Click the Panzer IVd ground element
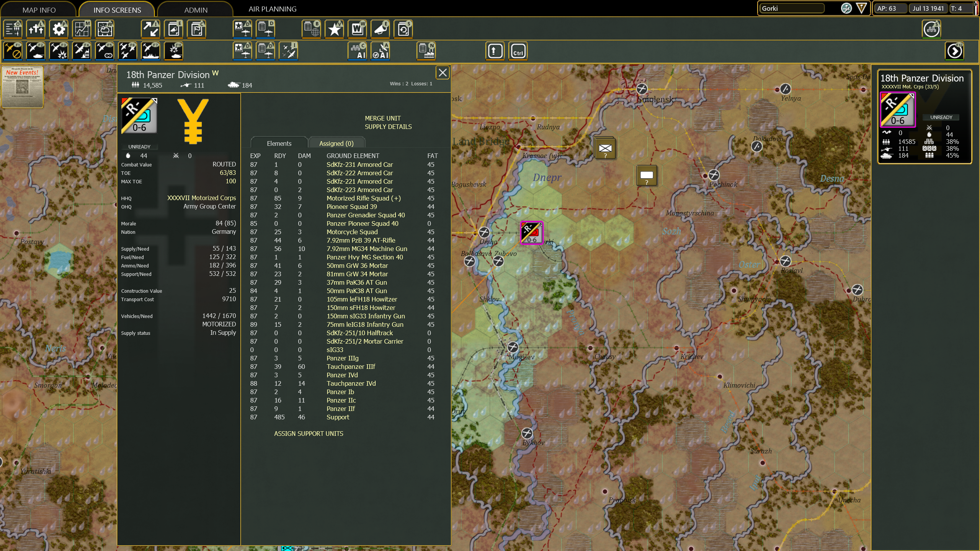Image resolution: width=980 pixels, height=551 pixels. (x=342, y=375)
